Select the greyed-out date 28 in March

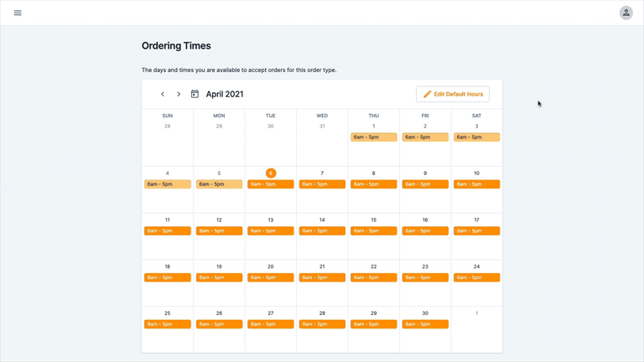click(167, 127)
